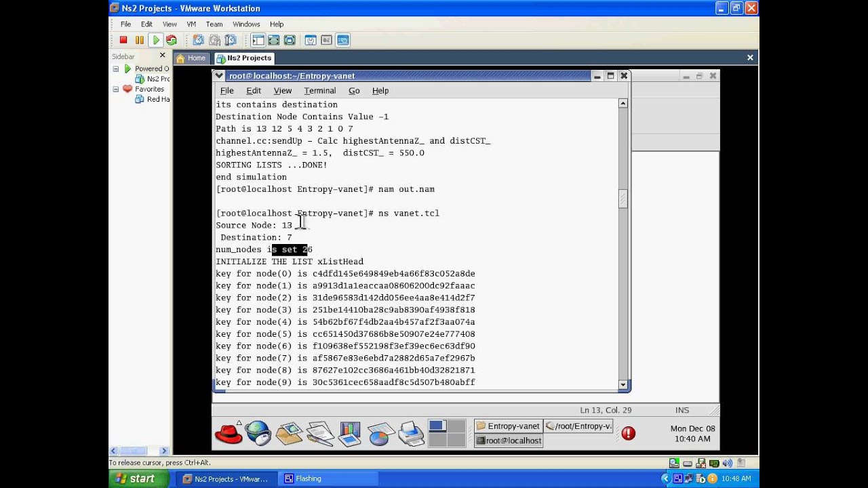Image resolution: width=868 pixels, height=488 pixels.
Task: Click the root@localhost taskbar button
Action: pyautogui.click(x=508, y=441)
